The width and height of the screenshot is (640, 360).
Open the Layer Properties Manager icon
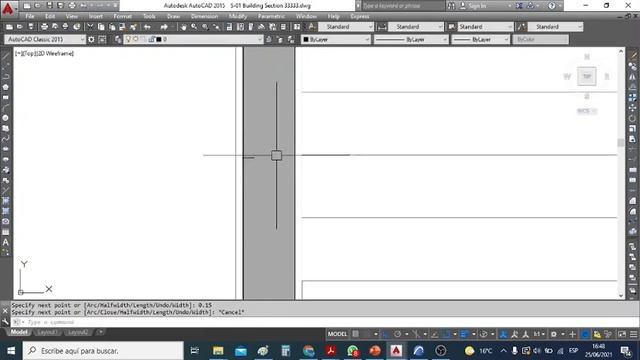click(118, 39)
